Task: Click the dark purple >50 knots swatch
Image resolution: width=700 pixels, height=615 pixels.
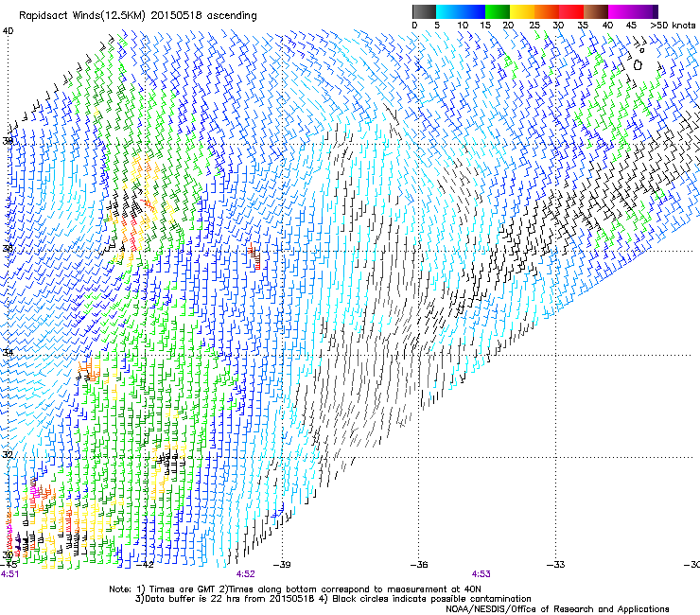Action: coord(656,11)
